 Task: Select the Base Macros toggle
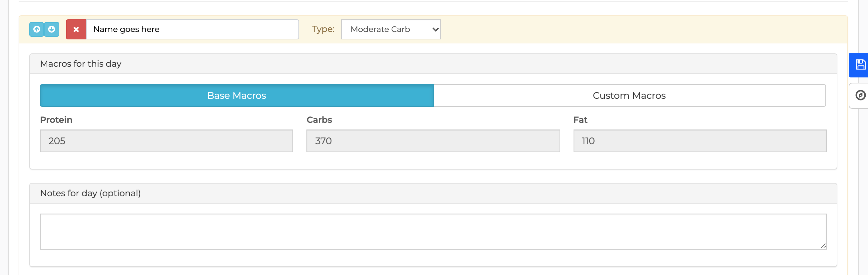[236, 95]
